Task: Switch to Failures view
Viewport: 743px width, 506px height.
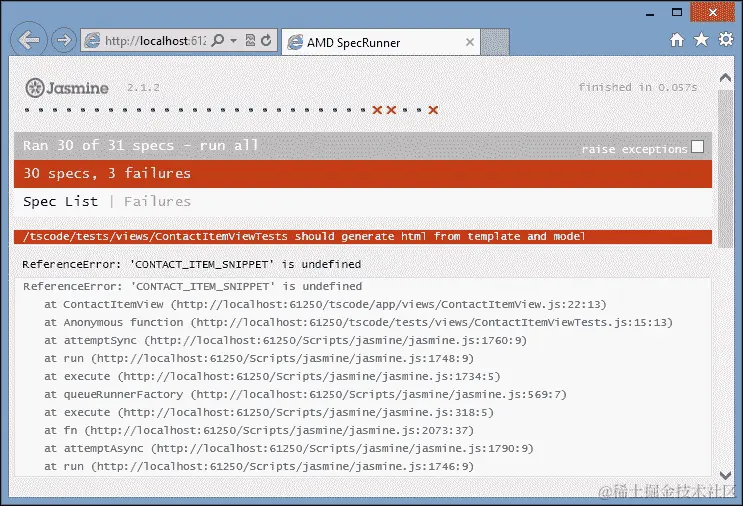Action: pyautogui.click(x=157, y=201)
